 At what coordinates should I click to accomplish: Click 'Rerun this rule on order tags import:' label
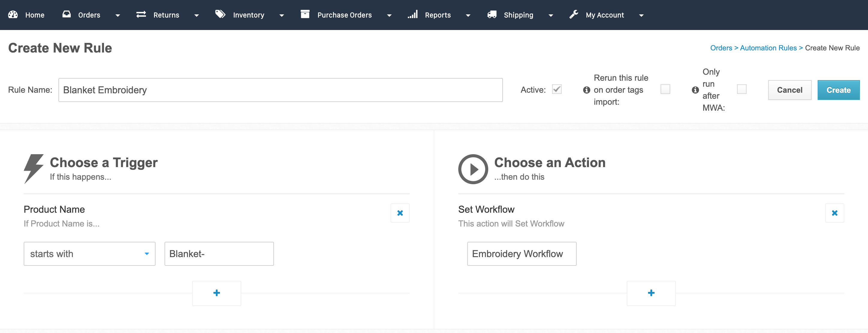coord(621,90)
